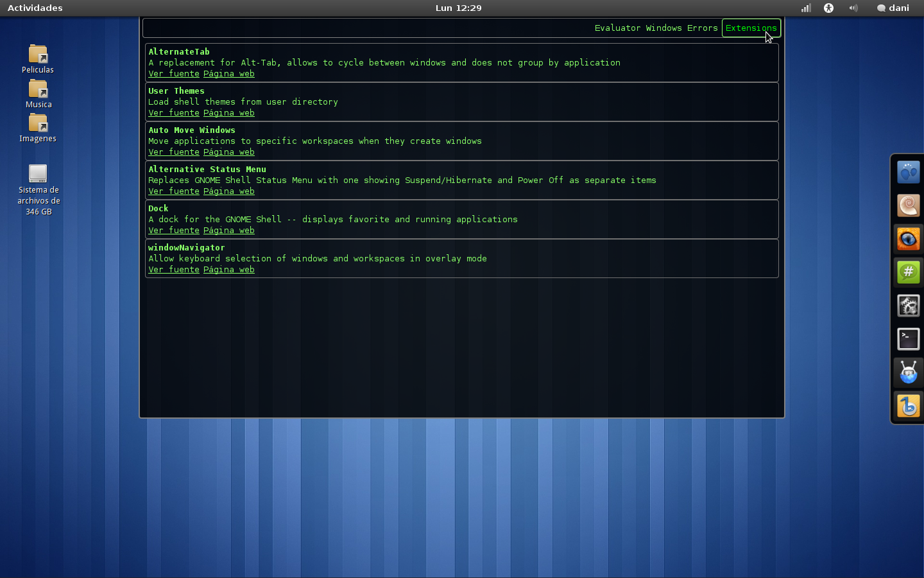Launch the orange 'b' app in dock
Image resolution: width=924 pixels, height=578 pixels.
point(909,406)
